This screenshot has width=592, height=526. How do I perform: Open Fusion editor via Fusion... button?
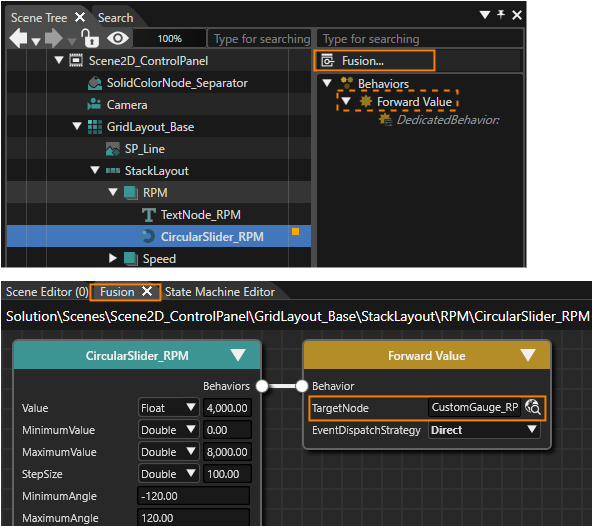click(x=374, y=60)
